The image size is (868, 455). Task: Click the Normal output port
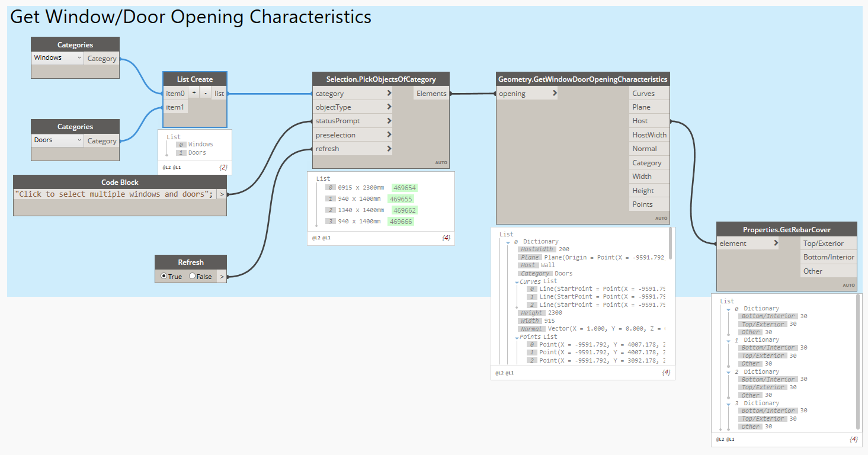(649, 149)
